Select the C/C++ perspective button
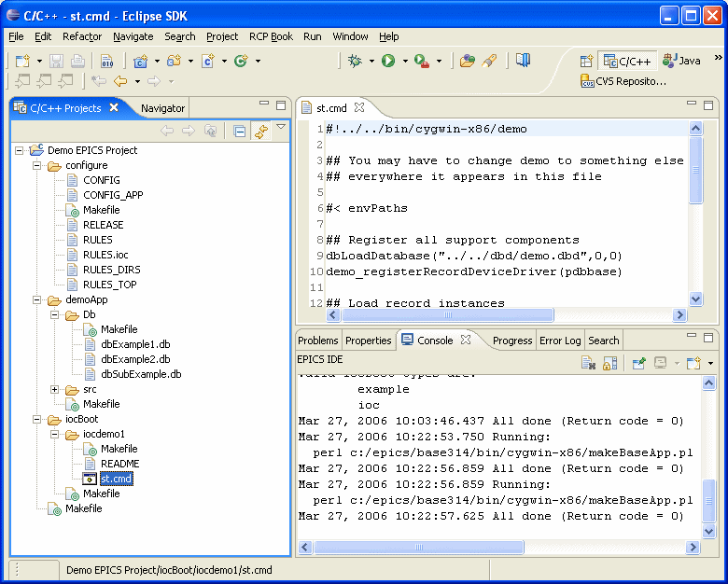 tap(627, 61)
